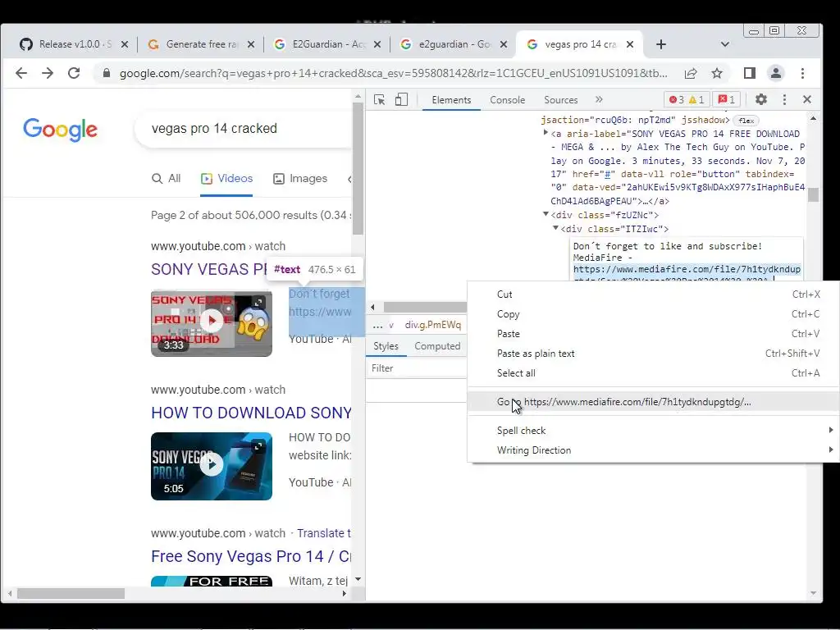Screen dimensions: 840x630
Task: Close the Generate free tab
Action: click(251, 44)
